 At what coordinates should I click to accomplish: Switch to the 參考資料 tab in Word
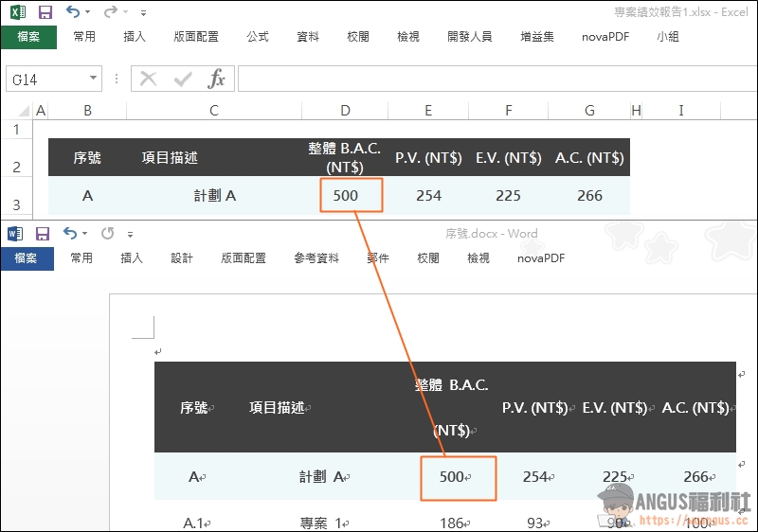tap(316, 258)
